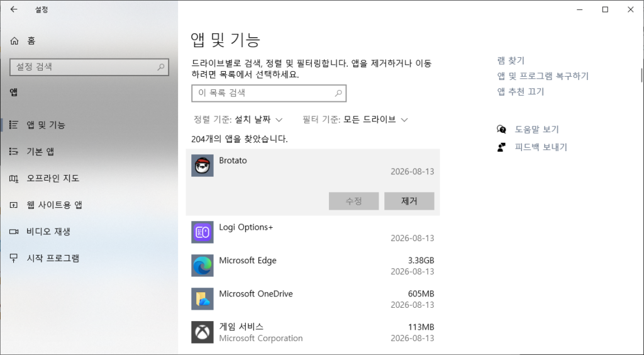This screenshot has width=644, height=355.
Task: Click the 수정 modify button
Action: [x=353, y=201]
